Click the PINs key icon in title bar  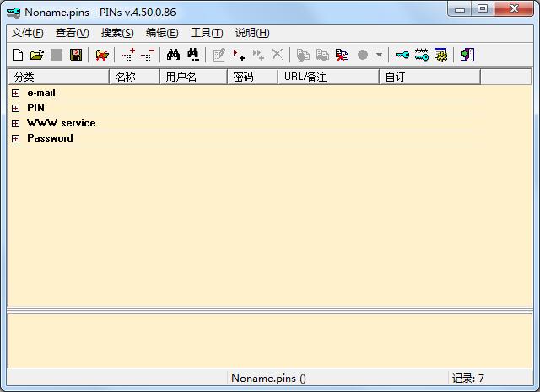coord(13,13)
